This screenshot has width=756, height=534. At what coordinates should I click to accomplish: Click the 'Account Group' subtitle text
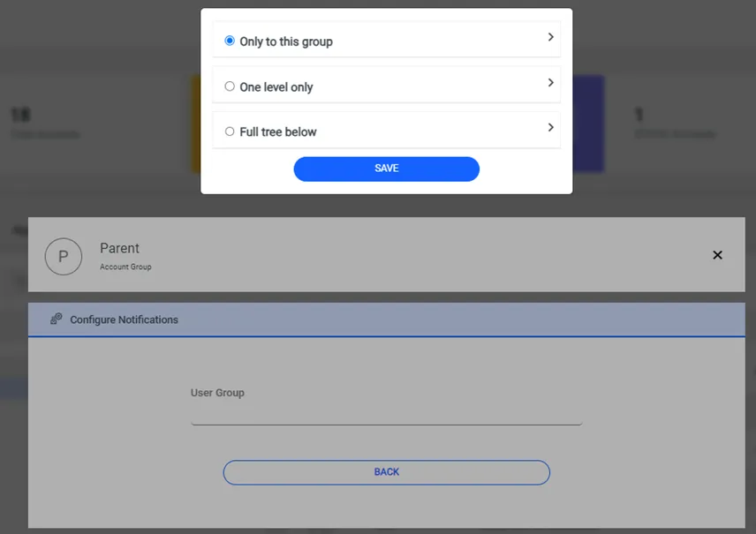point(125,267)
